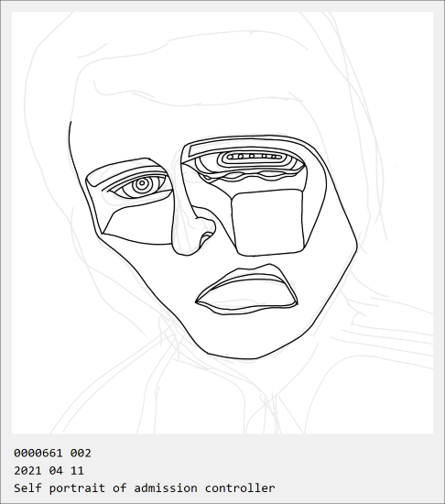Click the rounded square patch on right cheek
Image resolution: width=445 pixels, height=504 pixels.
tap(267, 223)
